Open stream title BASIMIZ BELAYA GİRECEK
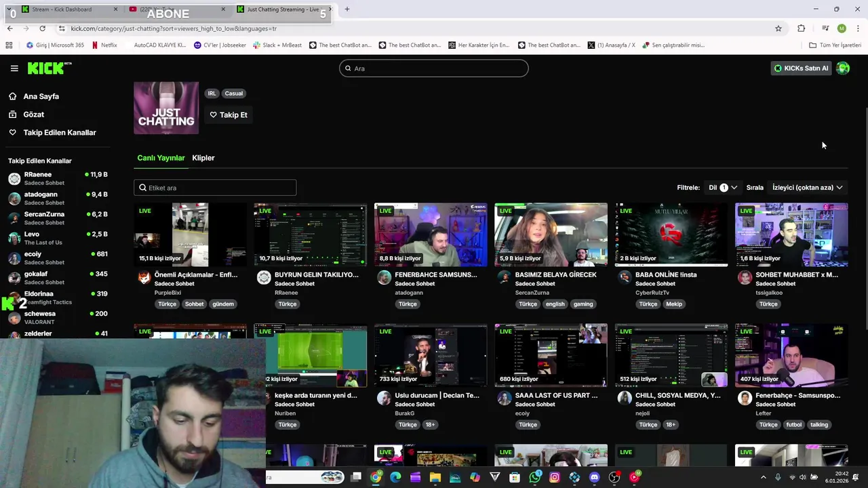Image resolution: width=868 pixels, height=488 pixels. coord(555,275)
